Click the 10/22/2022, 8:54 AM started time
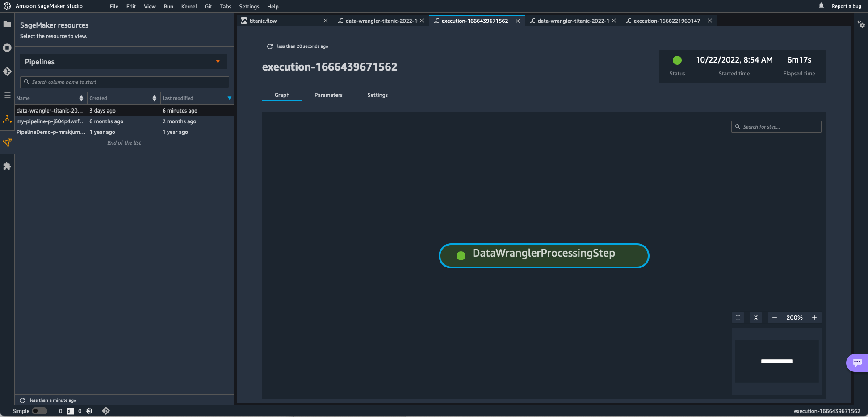Image resolution: width=868 pixels, height=417 pixels. [734, 60]
